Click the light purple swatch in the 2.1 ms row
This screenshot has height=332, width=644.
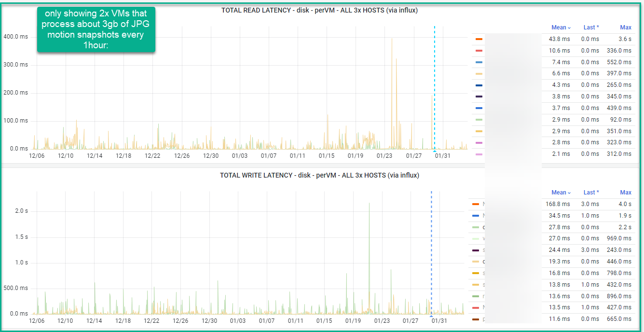479,154
